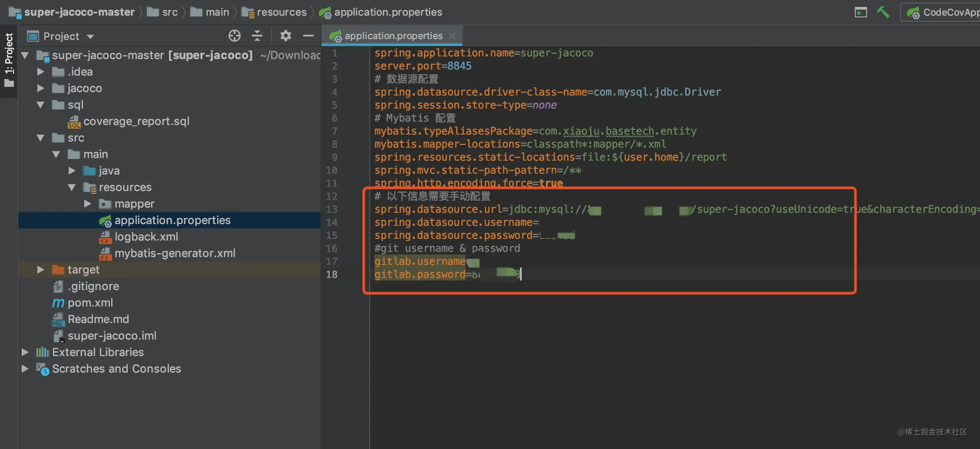Select the sql folder in the tree
Image resolution: width=980 pixels, height=449 pixels.
67,105
